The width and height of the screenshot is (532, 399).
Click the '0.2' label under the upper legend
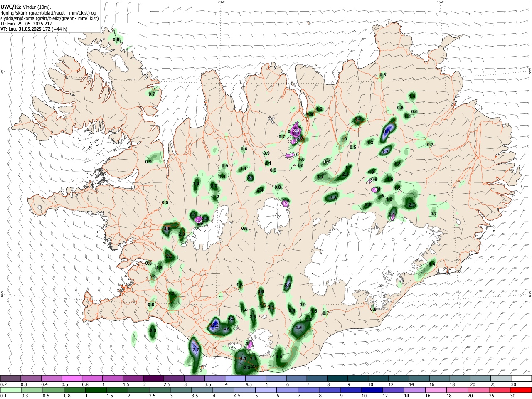[3, 384]
